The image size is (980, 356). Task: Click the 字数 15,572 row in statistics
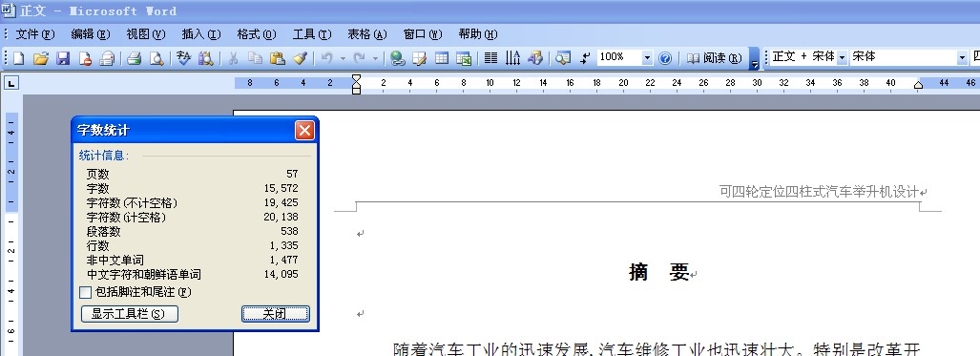[192, 188]
